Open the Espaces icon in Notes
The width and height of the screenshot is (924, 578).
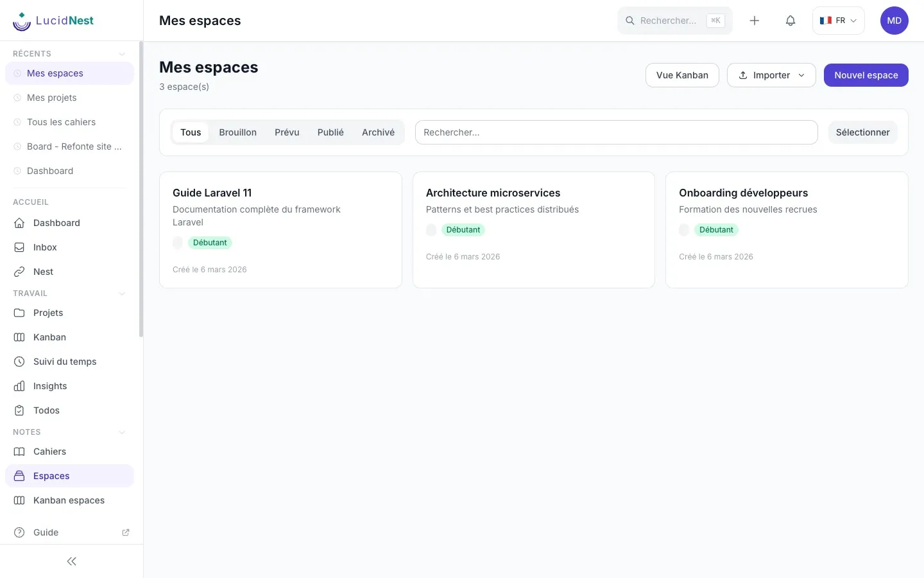click(19, 476)
